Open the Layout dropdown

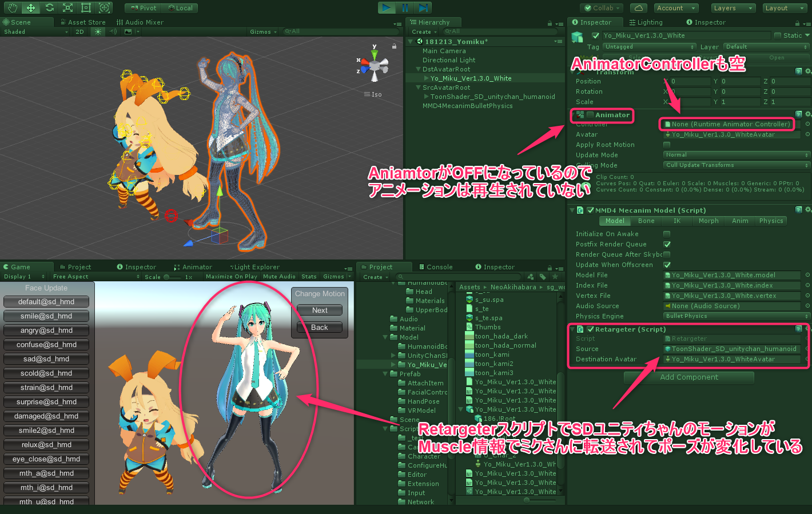click(785, 7)
